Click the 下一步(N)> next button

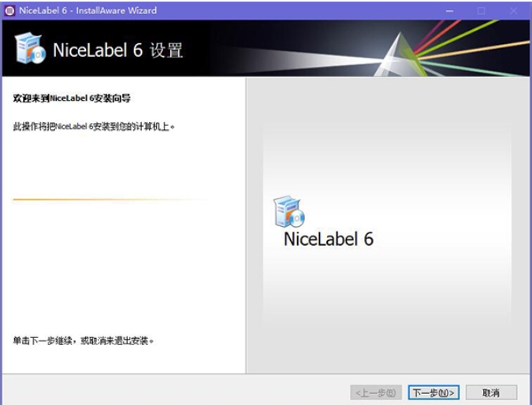[x=433, y=392]
